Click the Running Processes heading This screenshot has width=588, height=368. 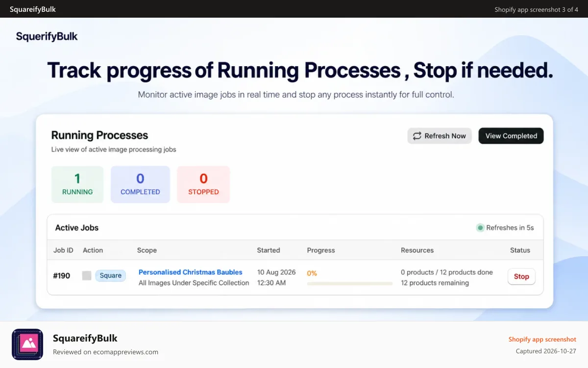(x=99, y=135)
